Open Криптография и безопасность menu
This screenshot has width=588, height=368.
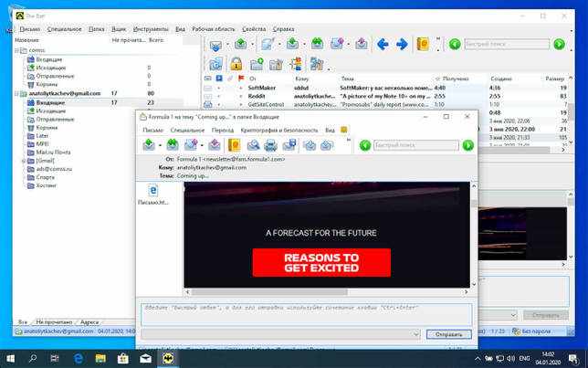(279, 130)
